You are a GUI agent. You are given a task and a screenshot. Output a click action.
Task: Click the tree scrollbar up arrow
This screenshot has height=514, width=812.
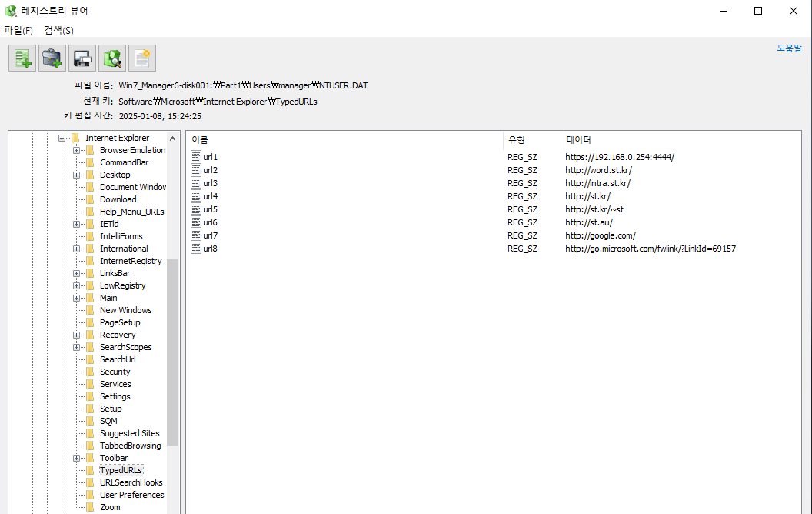(x=172, y=139)
